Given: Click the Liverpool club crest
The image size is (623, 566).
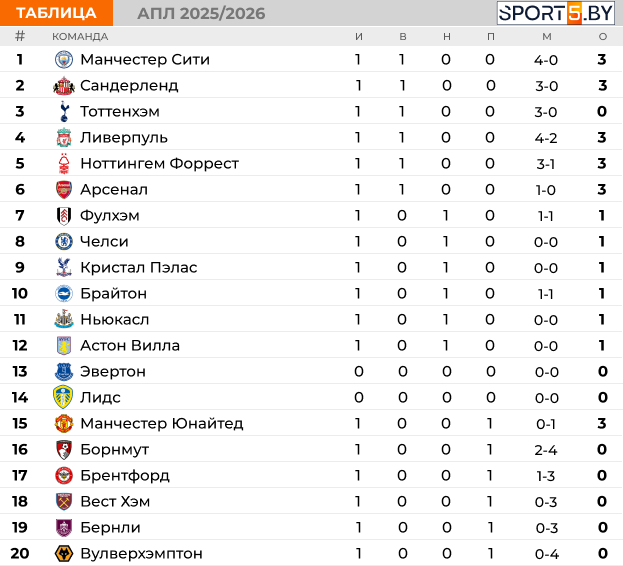Looking at the screenshot, I should pyautogui.click(x=64, y=137).
